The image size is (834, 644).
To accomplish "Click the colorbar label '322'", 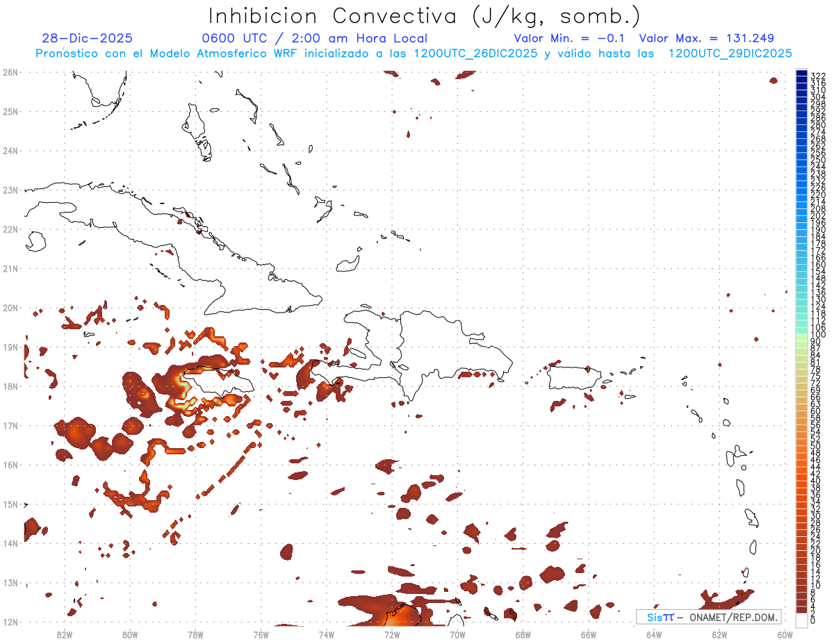I will click(818, 76).
